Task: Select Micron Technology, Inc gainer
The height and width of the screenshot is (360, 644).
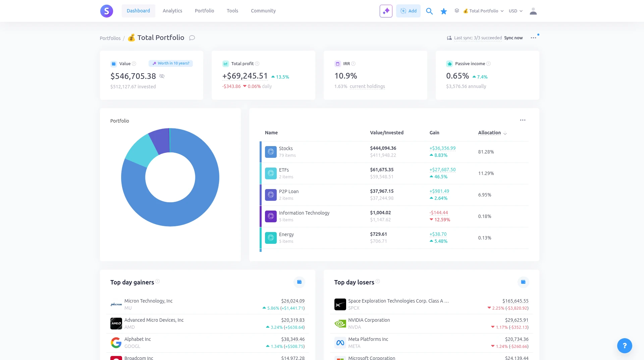Action: (x=208, y=304)
